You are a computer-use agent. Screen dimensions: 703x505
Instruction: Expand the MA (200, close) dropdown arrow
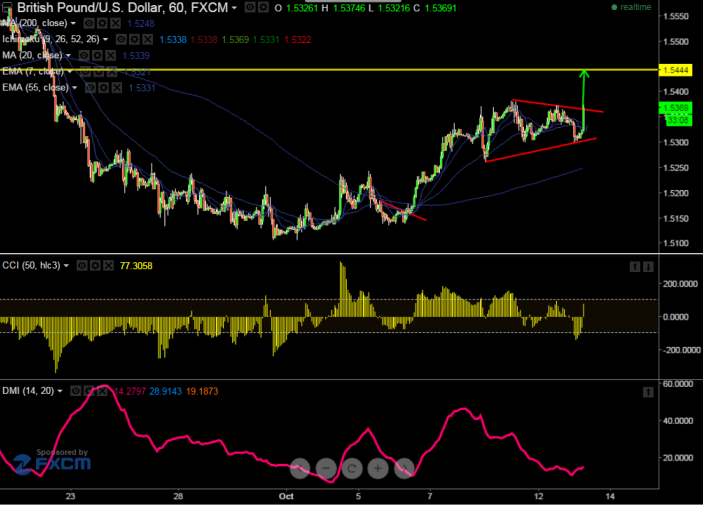pyautogui.click(x=74, y=23)
